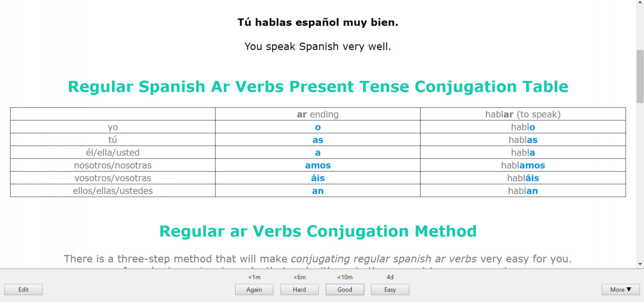Click the 'yo' row label
This screenshot has height=302, width=644.
(112, 127)
